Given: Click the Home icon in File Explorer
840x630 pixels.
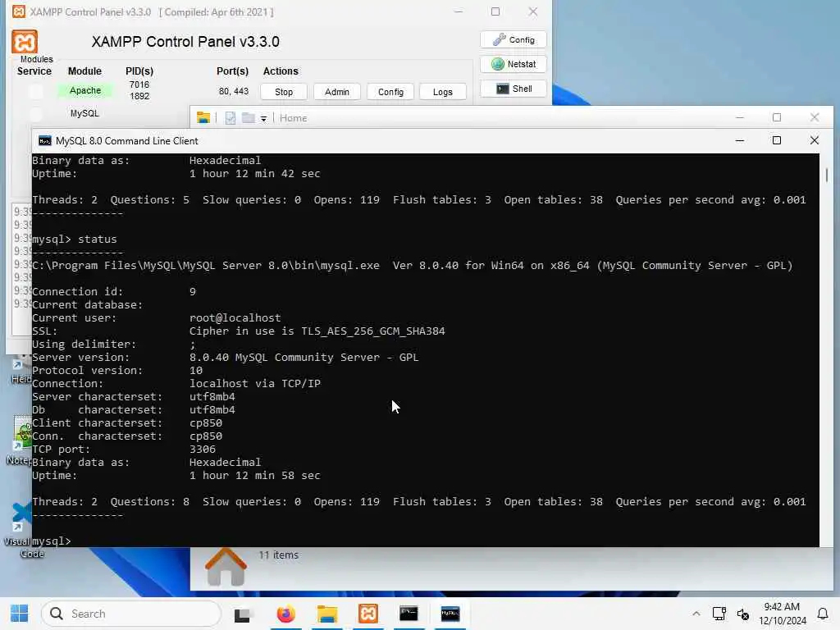Looking at the screenshot, I should point(226,567).
